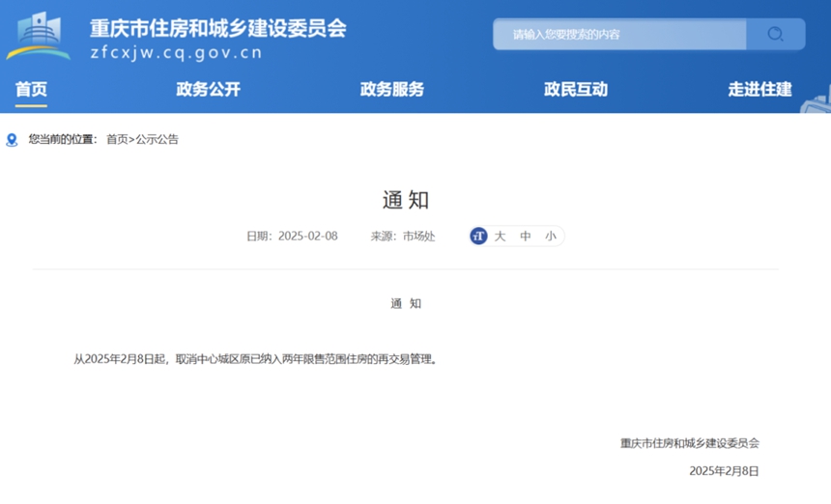Select medium font size 中
The height and width of the screenshot is (504, 831).
(x=526, y=236)
